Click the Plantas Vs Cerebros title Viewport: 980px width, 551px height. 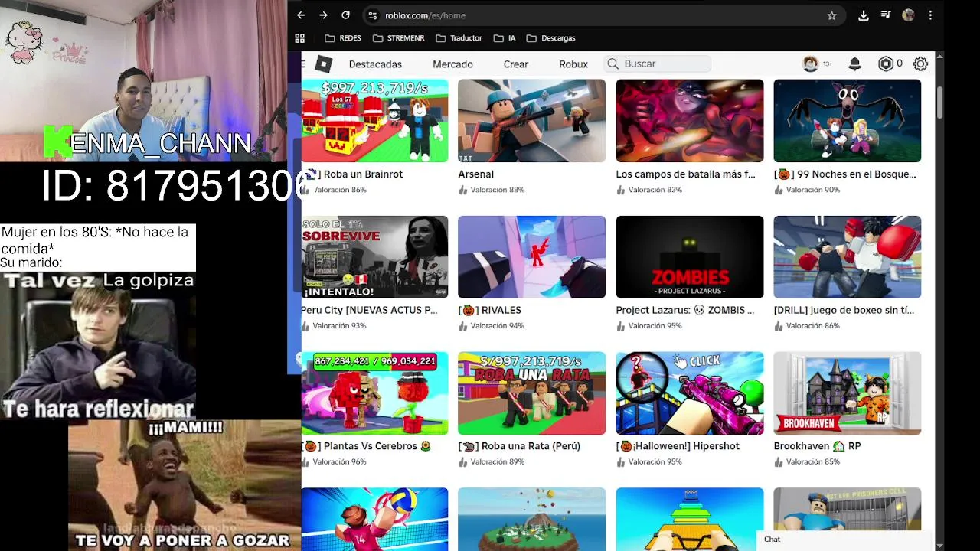pyautogui.click(x=367, y=446)
